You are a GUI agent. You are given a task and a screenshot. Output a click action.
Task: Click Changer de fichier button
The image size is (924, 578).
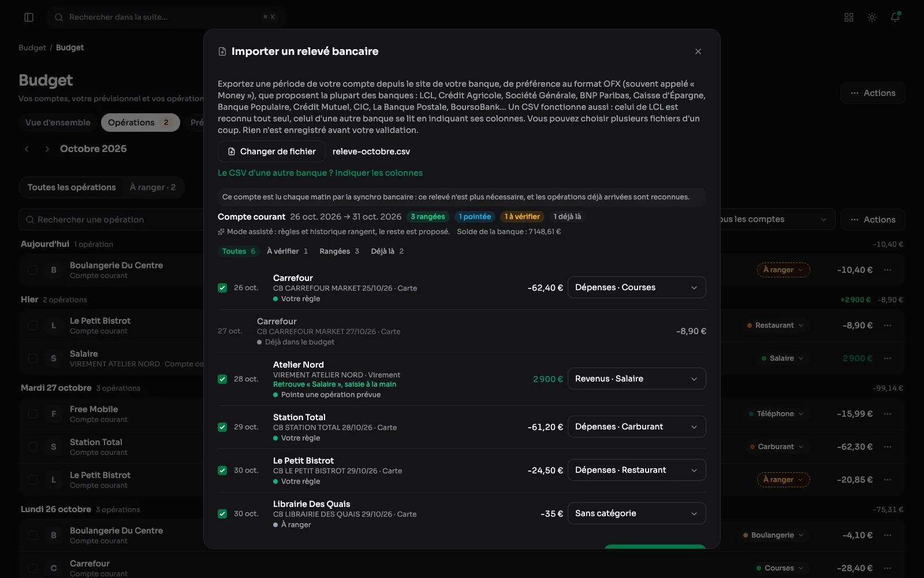tap(271, 151)
